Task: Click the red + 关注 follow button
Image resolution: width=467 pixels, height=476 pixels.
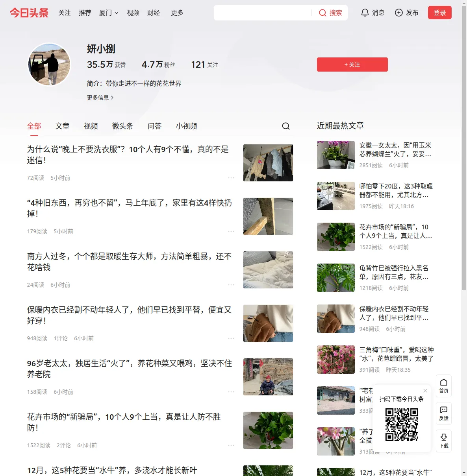Action: [352, 65]
